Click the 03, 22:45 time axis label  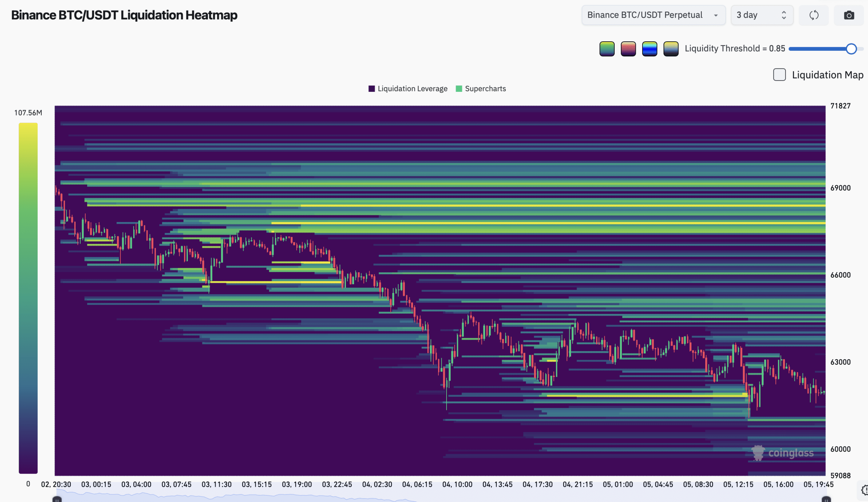click(x=337, y=484)
